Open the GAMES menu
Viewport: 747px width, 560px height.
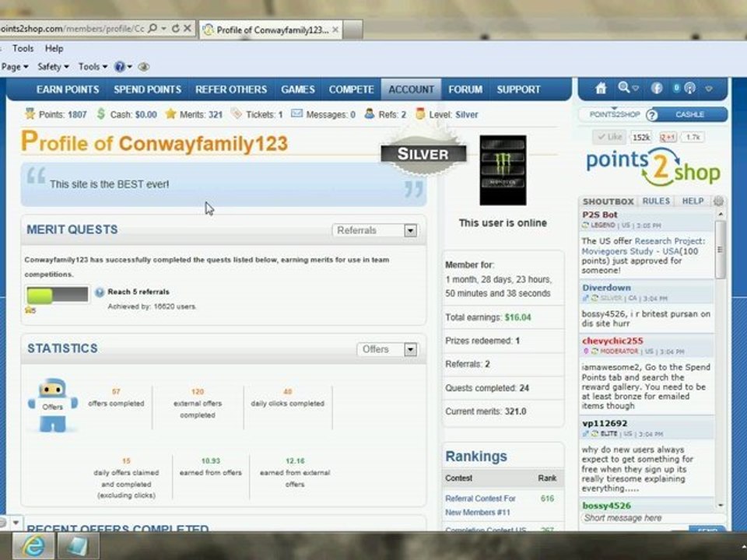pyautogui.click(x=298, y=89)
